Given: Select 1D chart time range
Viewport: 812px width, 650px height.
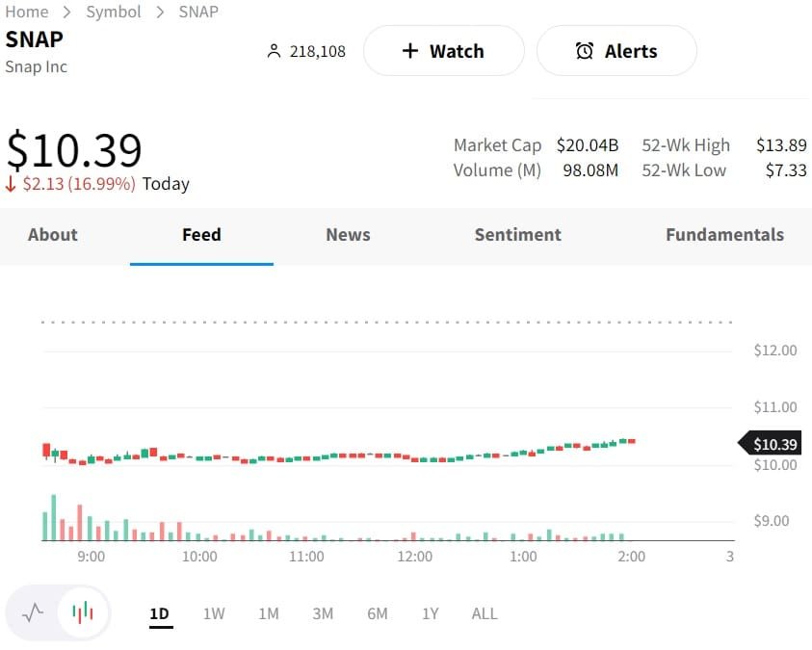Looking at the screenshot, I should click(x=160, y=613).
